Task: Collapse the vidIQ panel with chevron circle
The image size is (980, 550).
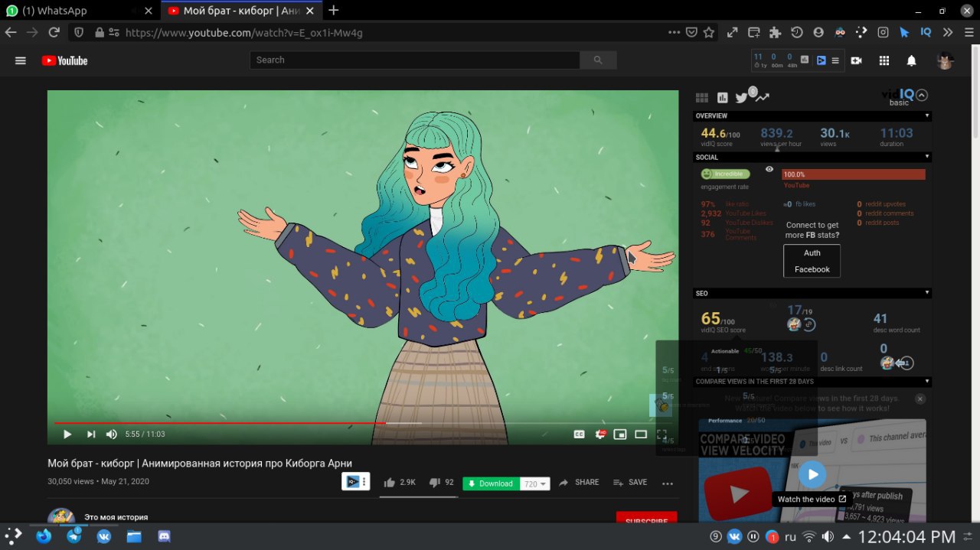Action: click(x=922, y=95)
